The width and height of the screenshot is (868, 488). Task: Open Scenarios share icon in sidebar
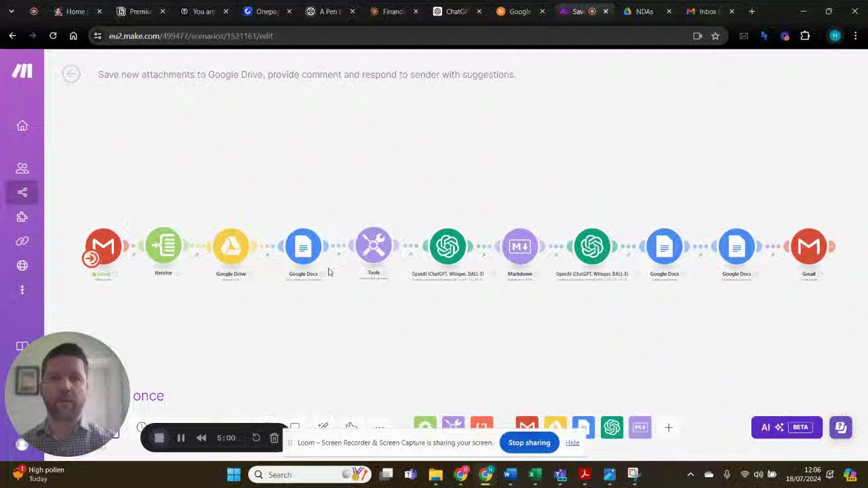(22, 192)
